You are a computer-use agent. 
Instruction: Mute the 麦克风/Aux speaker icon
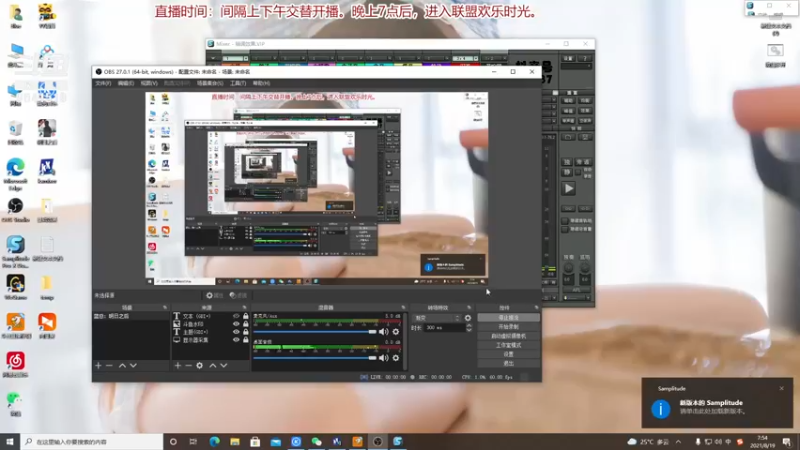(384, 332)
